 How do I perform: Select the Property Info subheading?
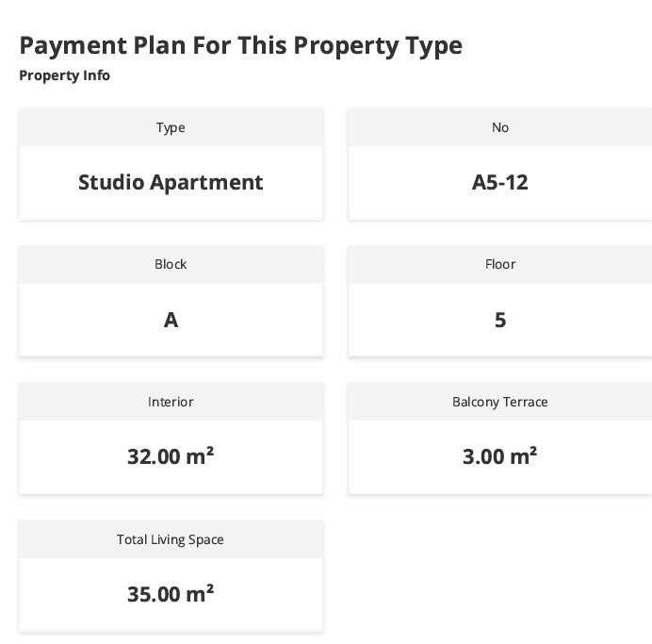(x=64, y=75)
